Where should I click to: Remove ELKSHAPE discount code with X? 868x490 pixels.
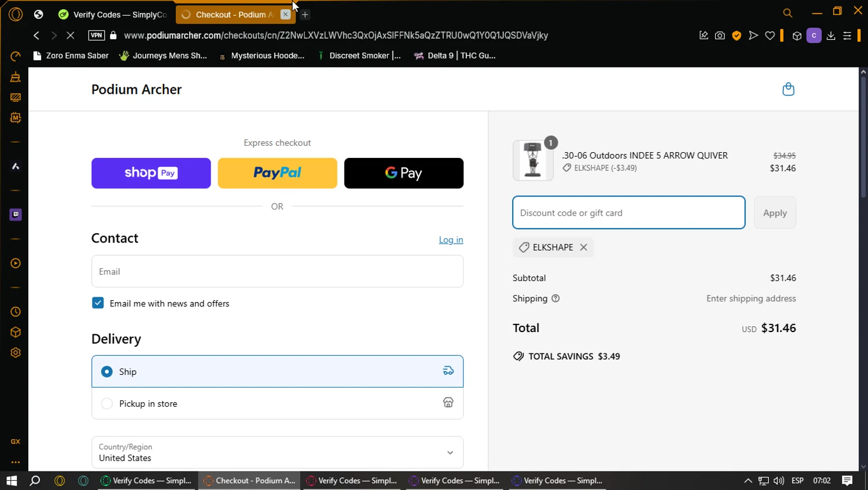(x=583, y=247)
